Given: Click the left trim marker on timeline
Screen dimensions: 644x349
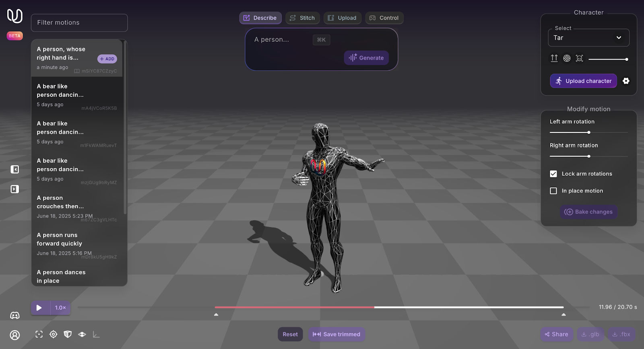Looking at the screenshot, I should pos(216,314).
